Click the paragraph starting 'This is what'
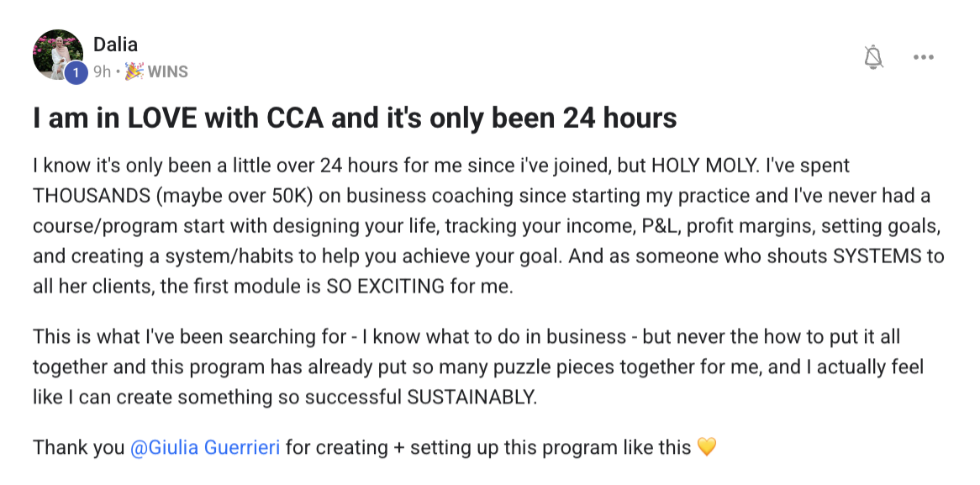This screenshot has width=980, height=485. coord(466,367)
